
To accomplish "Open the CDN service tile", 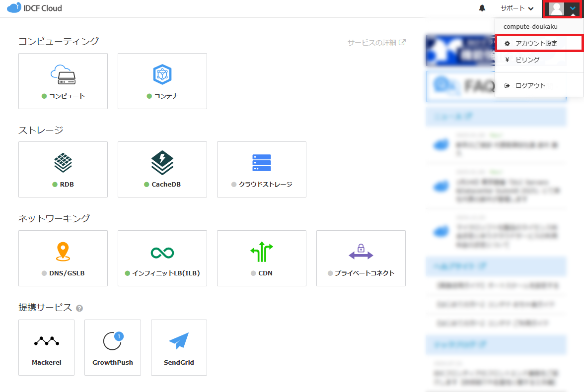I will (262, 258).
